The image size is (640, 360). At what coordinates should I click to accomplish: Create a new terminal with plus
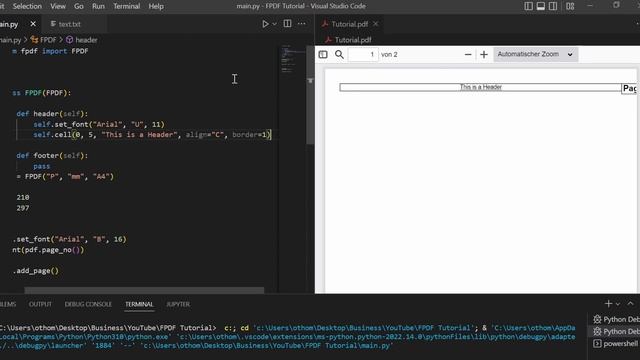click(x=608, y=304)
